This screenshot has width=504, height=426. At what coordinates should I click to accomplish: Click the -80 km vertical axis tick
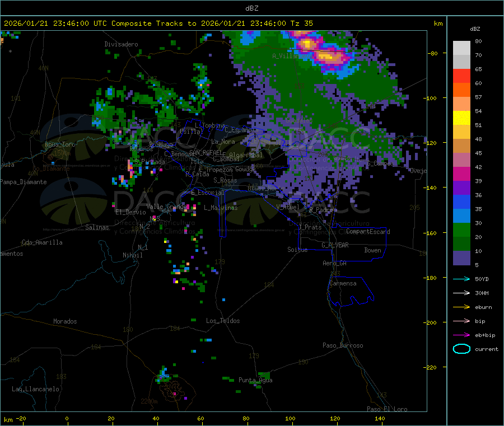[432, 53]
